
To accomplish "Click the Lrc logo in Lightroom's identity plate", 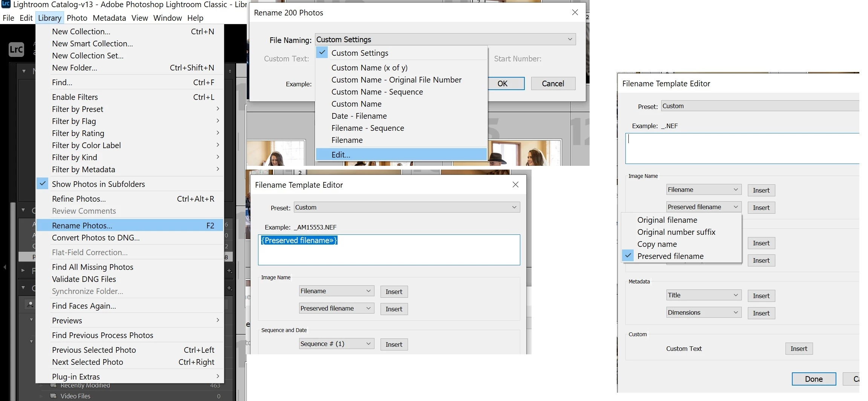I will (16, 49).
